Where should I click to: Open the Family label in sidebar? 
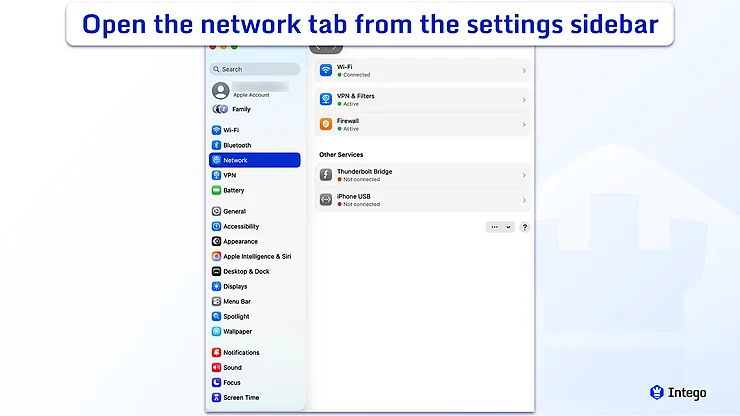pos(241,109)
